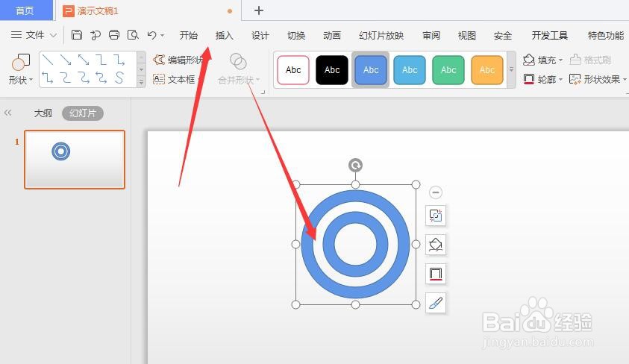Switch to the 首页 home tab
This screenshot has width=629, height=364.
pos(25,10)
